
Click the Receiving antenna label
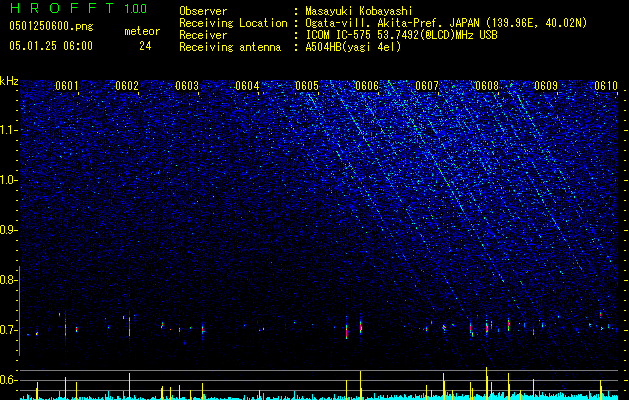tap(230, 47)
